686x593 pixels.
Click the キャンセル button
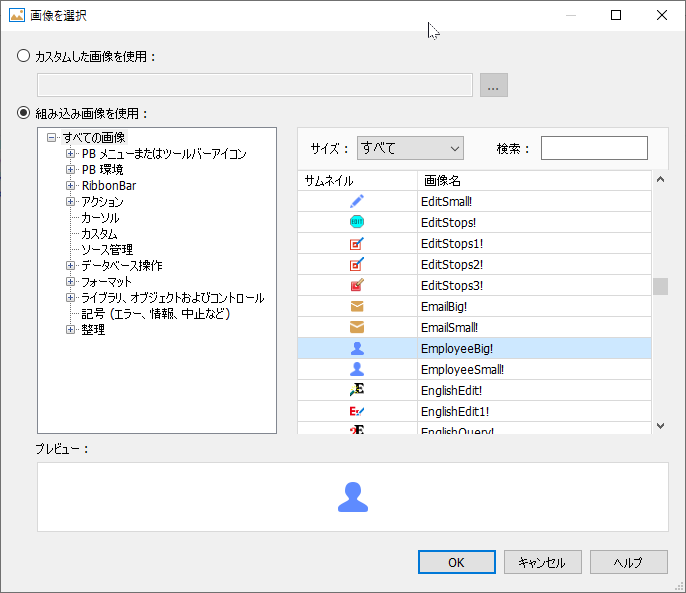coord(542,562)
